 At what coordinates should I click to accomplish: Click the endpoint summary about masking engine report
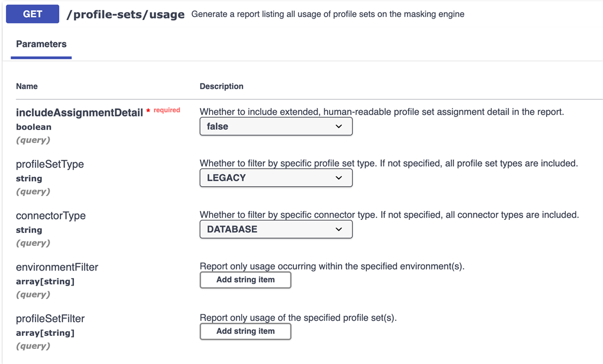328,14
